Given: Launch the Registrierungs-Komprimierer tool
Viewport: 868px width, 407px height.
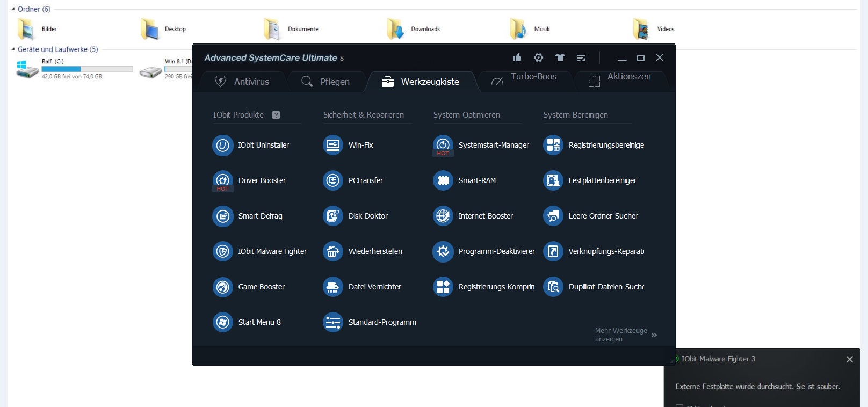Looking at the screenshot, I should (x=483, y=287).
